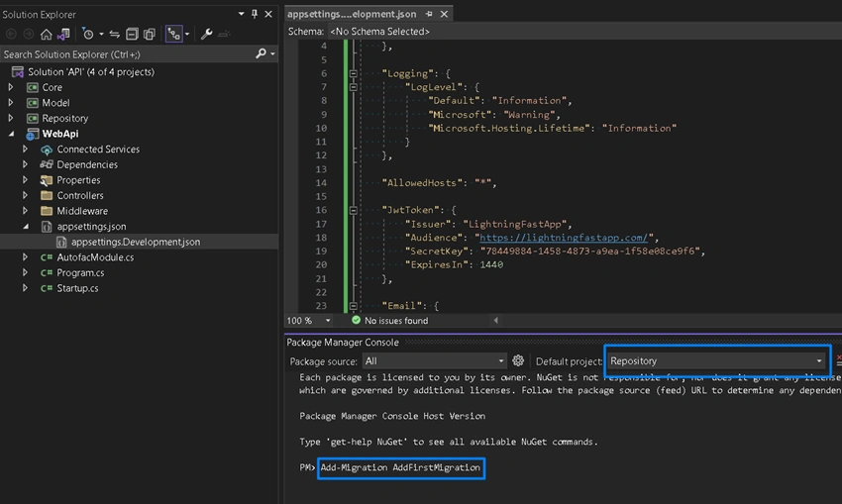Select Program.cs file
Image resolution: width=842 pixels, height=504 pixels.
point(80,272)
